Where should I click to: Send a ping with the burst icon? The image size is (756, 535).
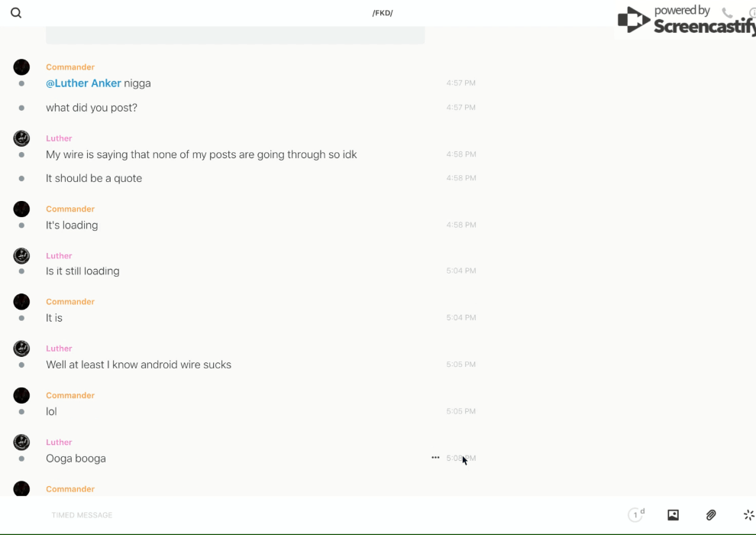tap(748, 515)
